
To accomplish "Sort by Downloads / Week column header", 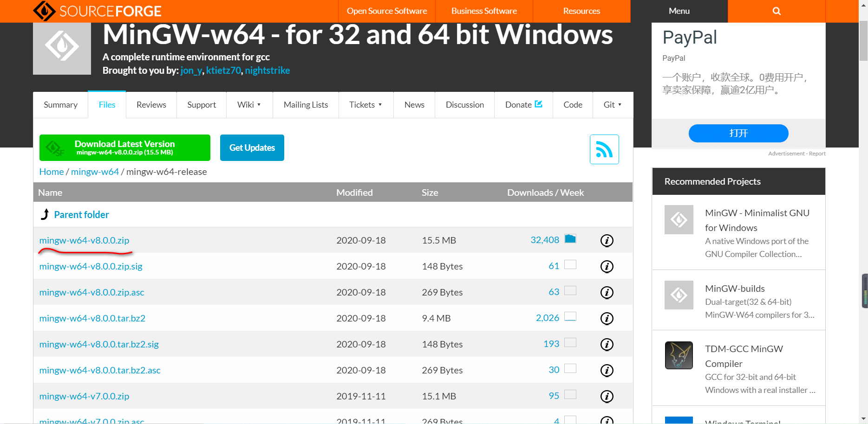I will coord(545,193).
